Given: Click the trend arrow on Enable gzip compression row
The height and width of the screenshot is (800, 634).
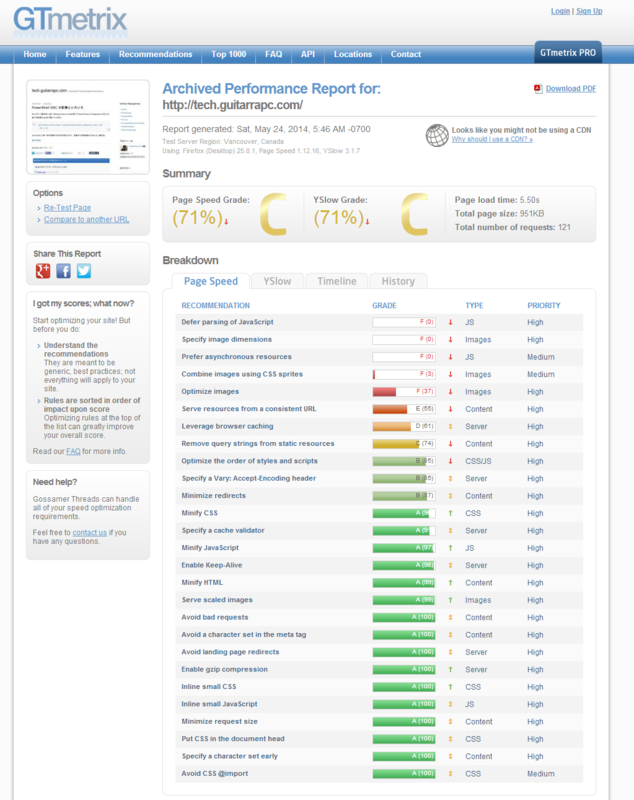Looking at the screenshot, I should click(450, 669).
